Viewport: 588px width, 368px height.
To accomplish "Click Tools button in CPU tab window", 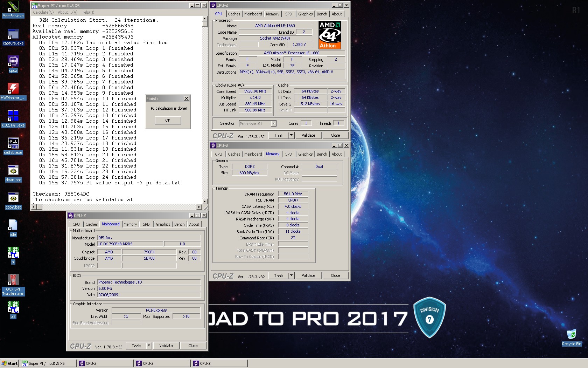I will (x=279, y=135).
